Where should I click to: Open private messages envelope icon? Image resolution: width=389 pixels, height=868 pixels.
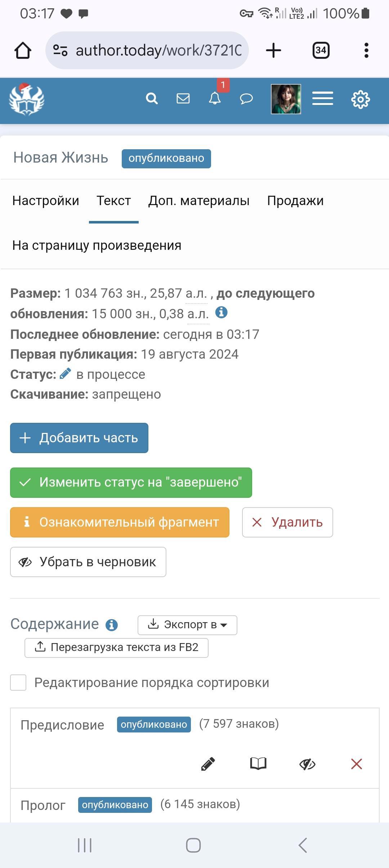183,98
